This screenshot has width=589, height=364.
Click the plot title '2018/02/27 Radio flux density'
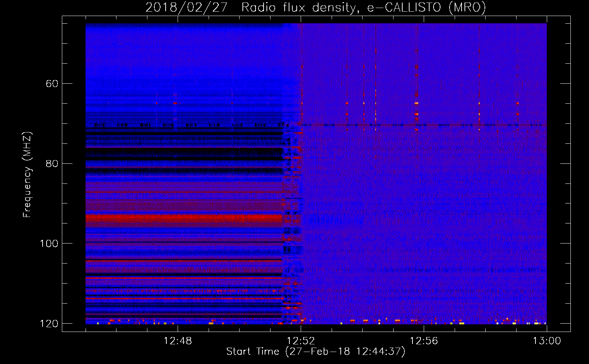pos(316,7)
